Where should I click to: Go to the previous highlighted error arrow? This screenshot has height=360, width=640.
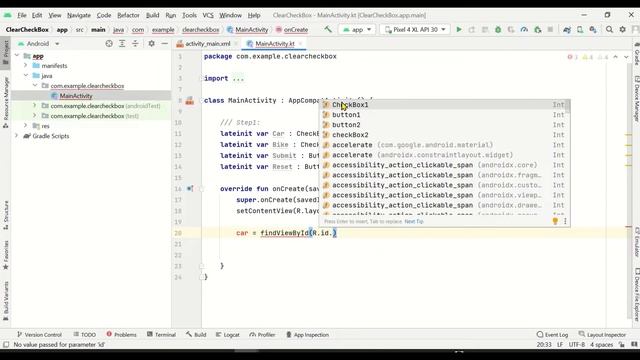click(x=616, y=57)
